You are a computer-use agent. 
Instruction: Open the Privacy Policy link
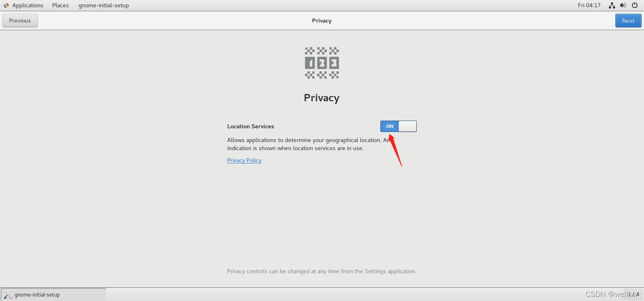(244, 160)
